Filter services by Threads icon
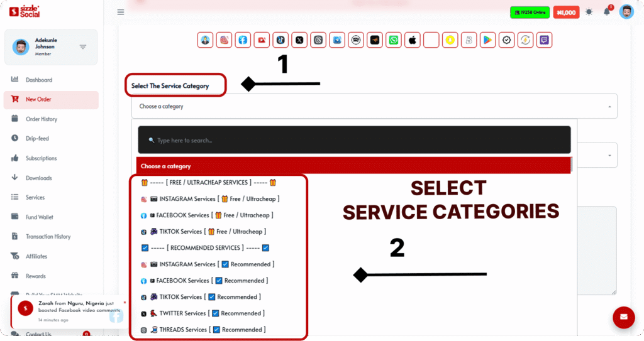This screenshot has width=644, height=341. (x=318, y=40)
